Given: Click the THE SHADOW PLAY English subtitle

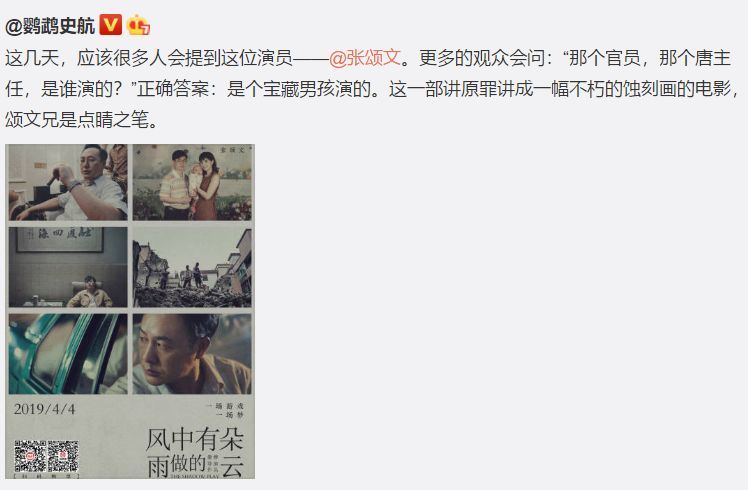Looking at the screenshot, I should 195,476.
